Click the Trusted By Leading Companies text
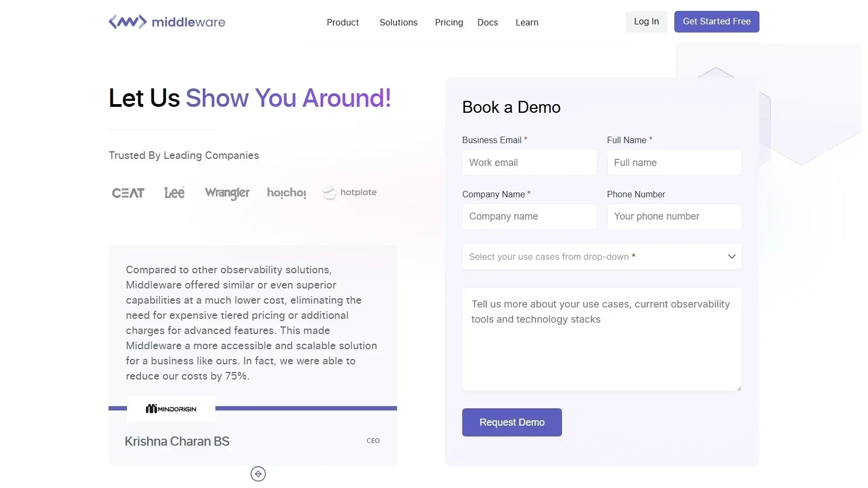Image resolution: width=868 pixels, height=488 pixels. click(184, 155)
